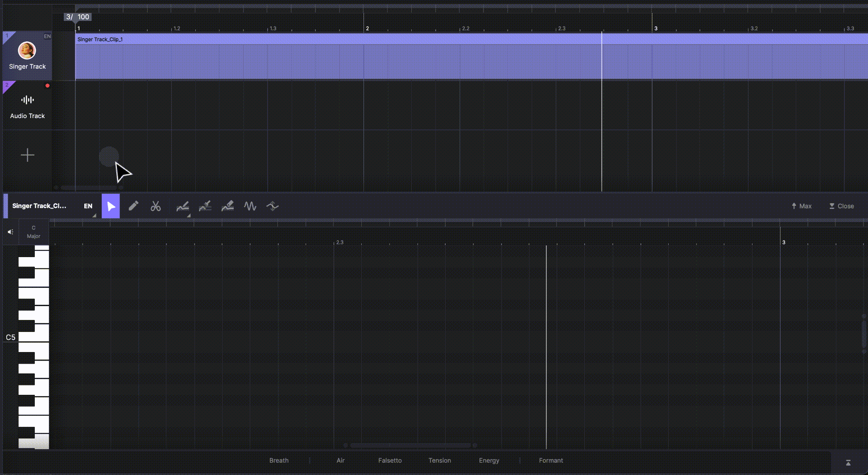This screenshot has width=868, height=475.
Task: Click the tempo and time signature 3/ 100 marker
Action: click(78, 17)
